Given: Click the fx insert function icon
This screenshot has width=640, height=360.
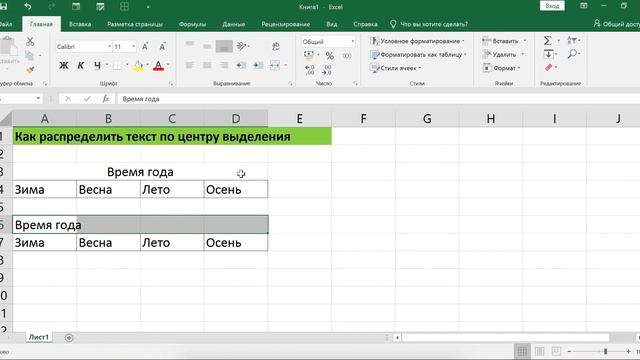Looking at the screenshot, I should point(106,99).
